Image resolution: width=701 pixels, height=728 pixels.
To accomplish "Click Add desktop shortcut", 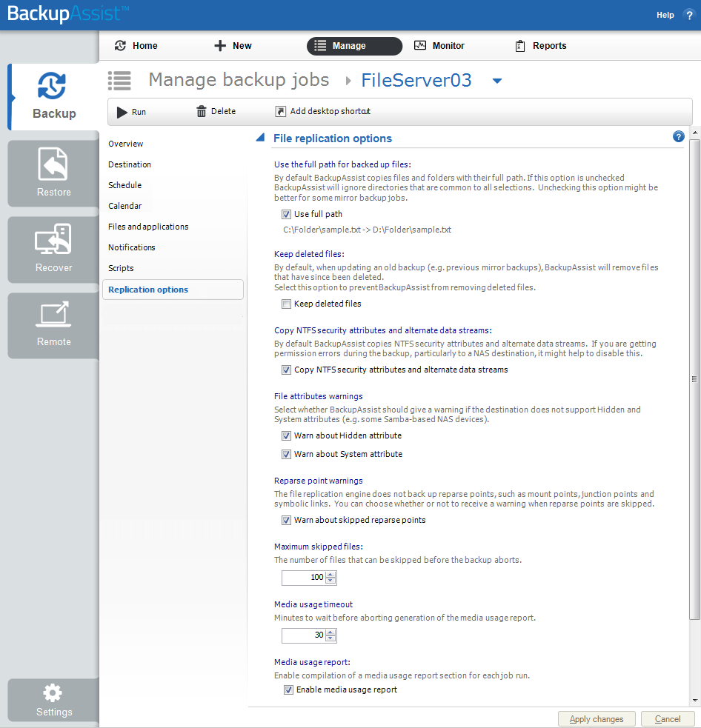I will (323, 111).
